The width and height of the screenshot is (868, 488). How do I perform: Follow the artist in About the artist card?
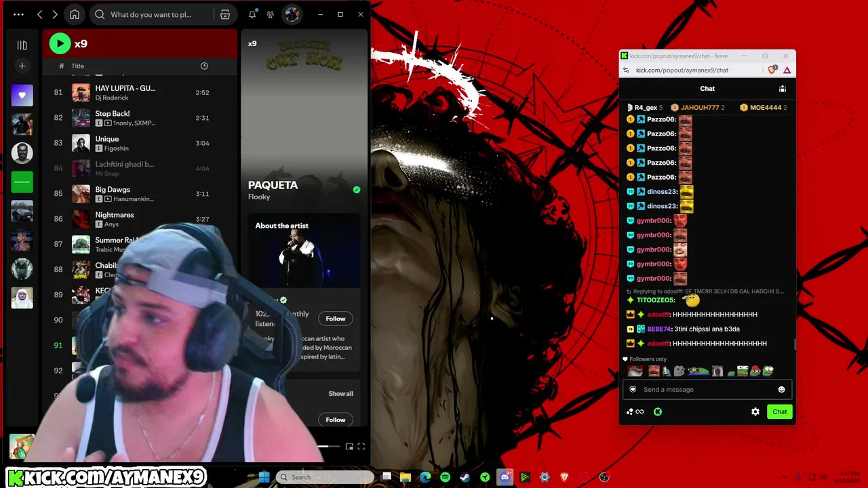tap(336, 319)
